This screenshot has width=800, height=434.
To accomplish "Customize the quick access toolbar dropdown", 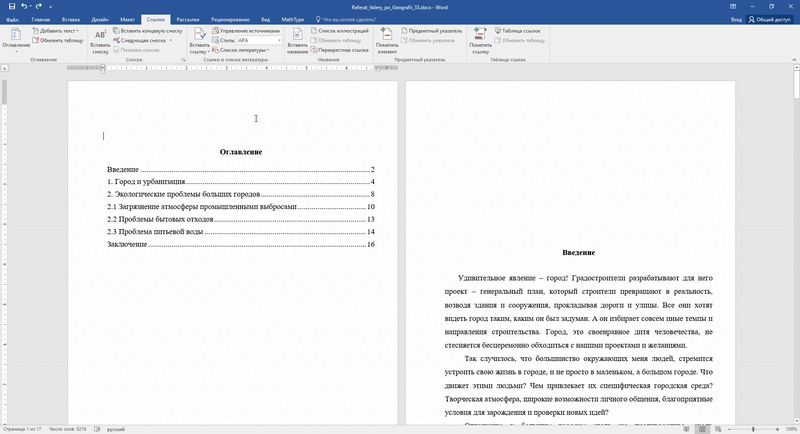I will (50, 7).
